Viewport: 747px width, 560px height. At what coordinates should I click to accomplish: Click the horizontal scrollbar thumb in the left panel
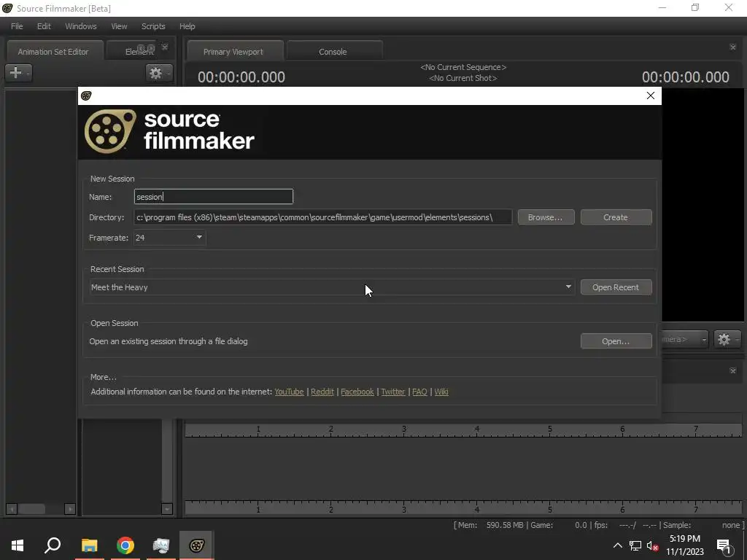[x=32, y=509]
